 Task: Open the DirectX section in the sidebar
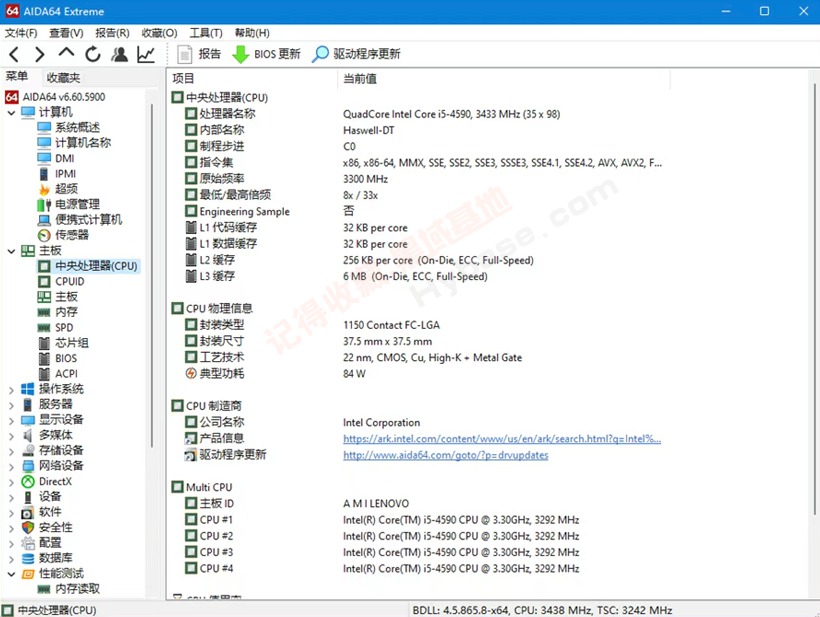click(57, 481)
